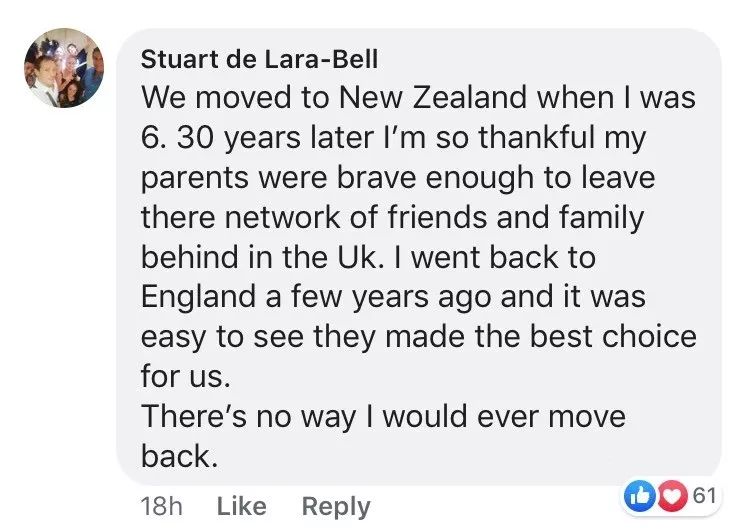Click the blue thumbs-up reaction icon
The width and height of the screenshot is (750, 531).
tap(640, 497)
